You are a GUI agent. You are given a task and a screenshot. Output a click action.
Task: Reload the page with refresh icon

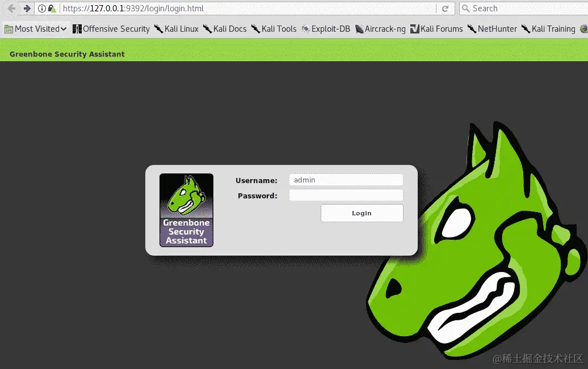point(445,9)
